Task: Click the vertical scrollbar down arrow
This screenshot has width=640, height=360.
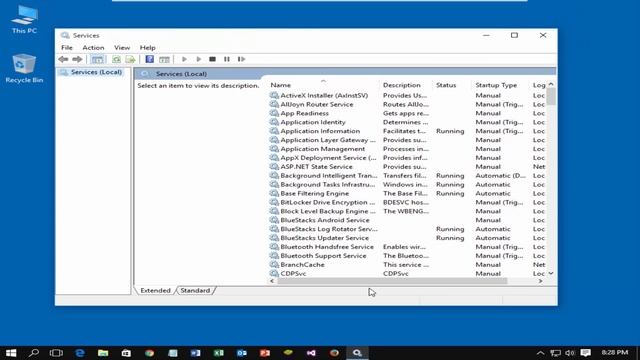Action: tap(551, 273)
